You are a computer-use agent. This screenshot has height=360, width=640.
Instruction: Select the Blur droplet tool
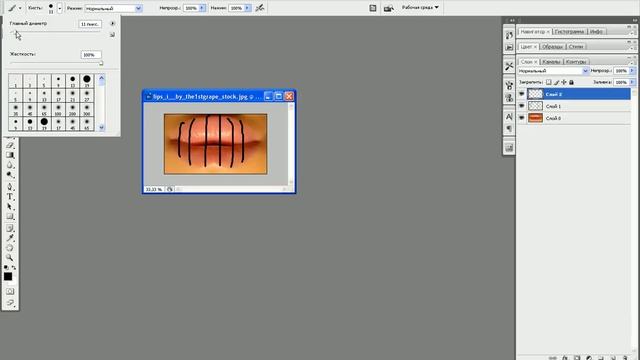pos(10,165)
